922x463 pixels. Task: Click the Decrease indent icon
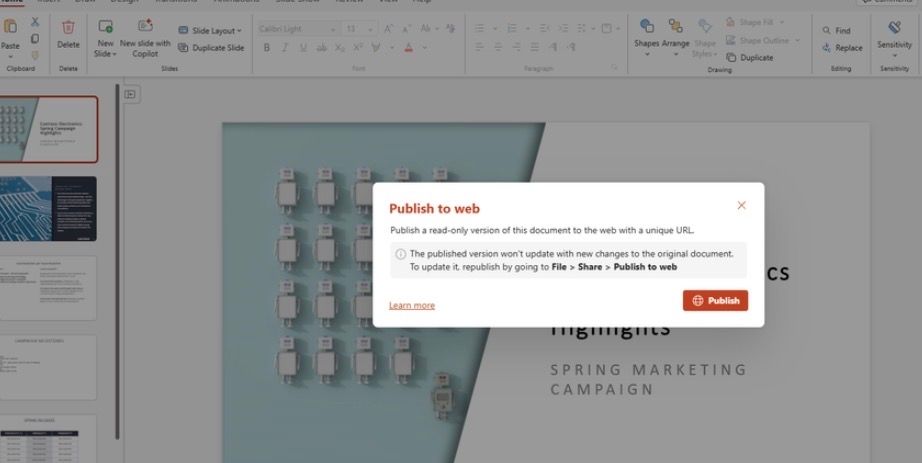[x=544, y=28]
